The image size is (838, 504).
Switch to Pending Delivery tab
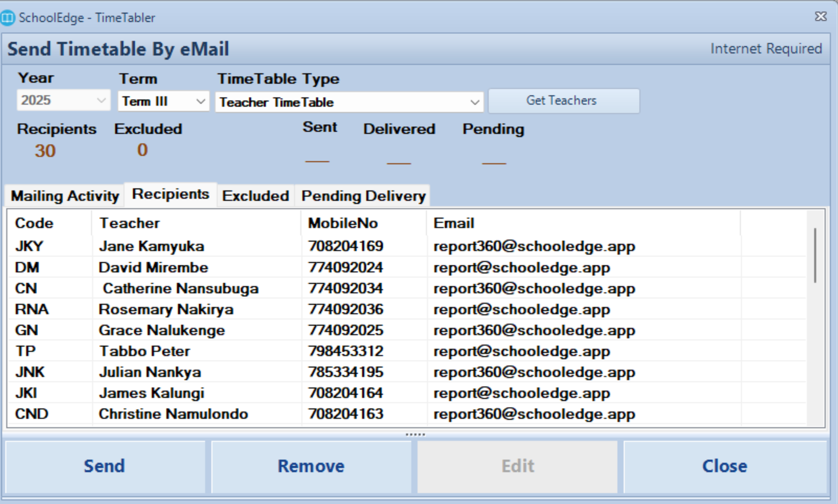pyautogui.click(x=363, y=196)
